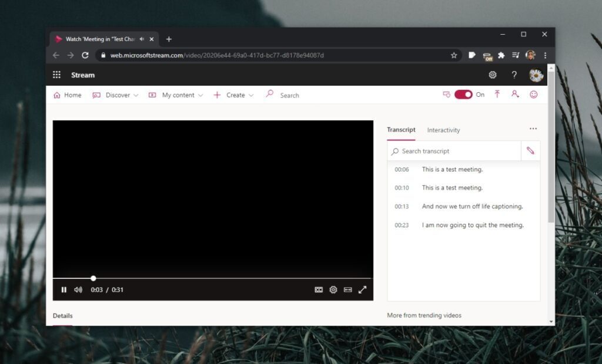Open the Help question mark

click(514, 75)
